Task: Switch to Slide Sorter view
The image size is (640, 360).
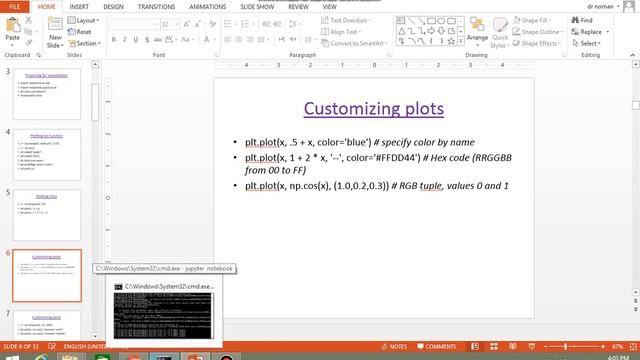Action: tap(493, 347)
